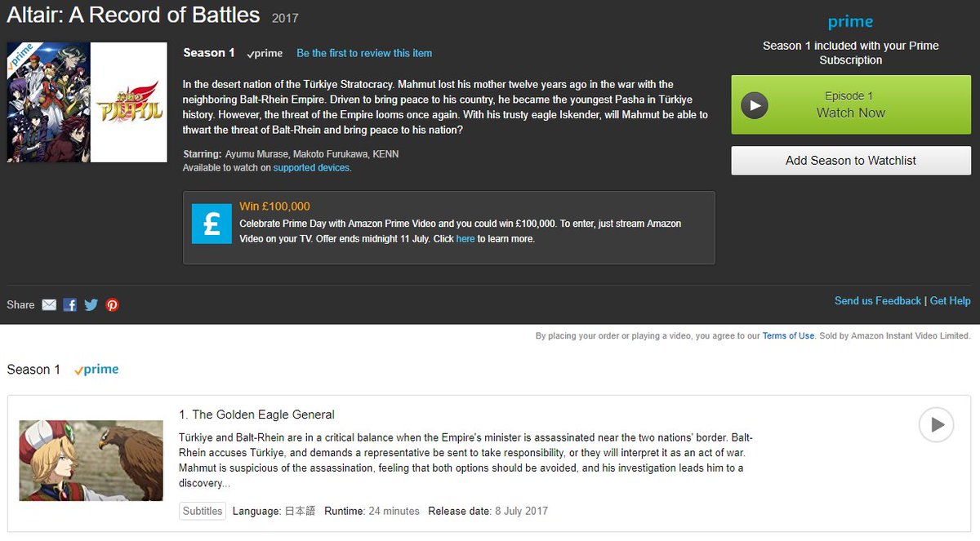Play episode 1 using circular play icon
This screenshot has width=980, height=541.
[x=936, y=424]
